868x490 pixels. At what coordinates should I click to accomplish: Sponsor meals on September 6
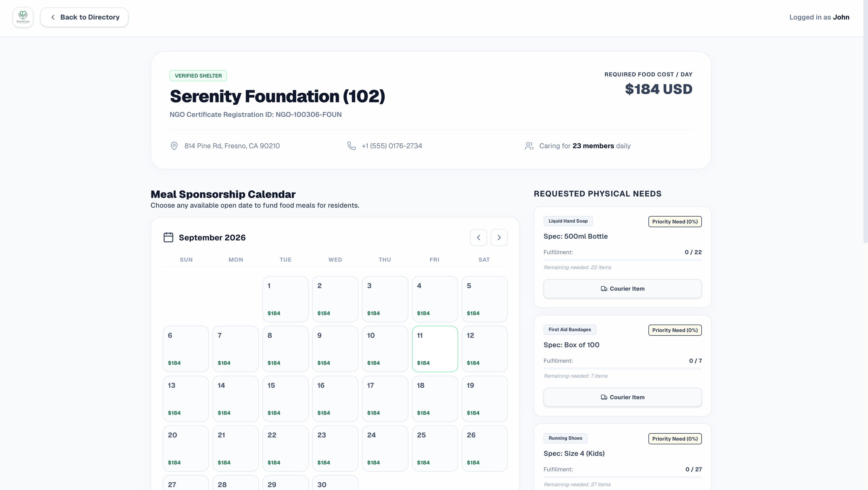tap(186, 349)
